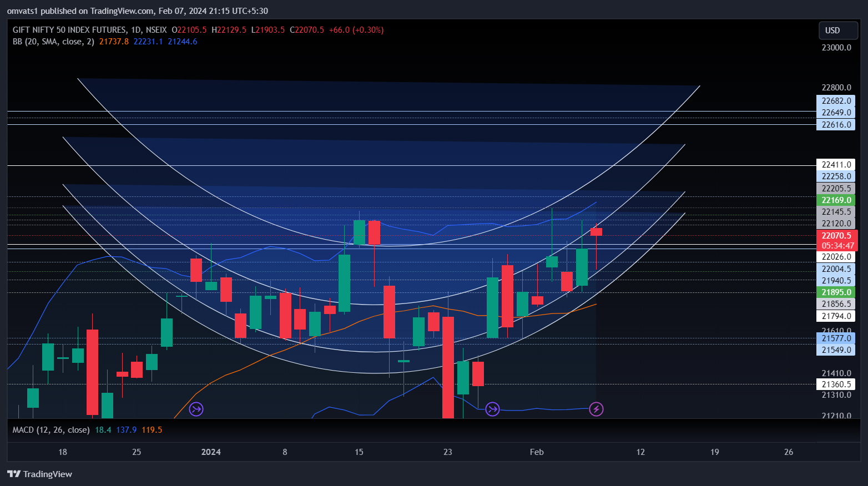Click the 12 date on the time axis
The image size is (868, 486).
click(640, 452)
